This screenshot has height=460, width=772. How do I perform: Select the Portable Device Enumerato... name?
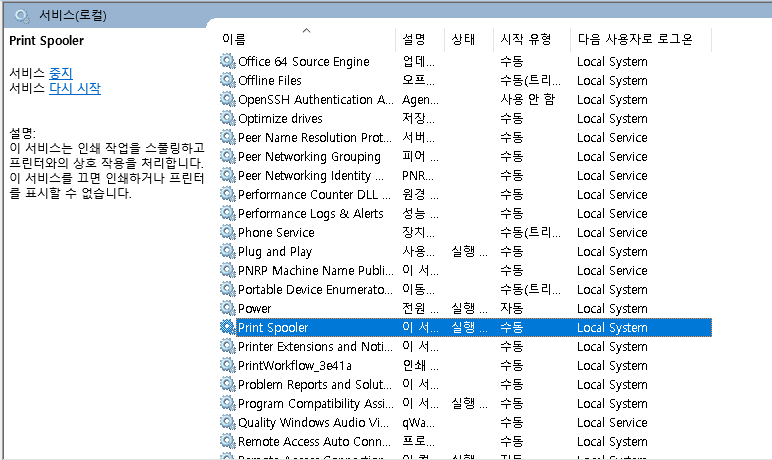tap(316, 290)
